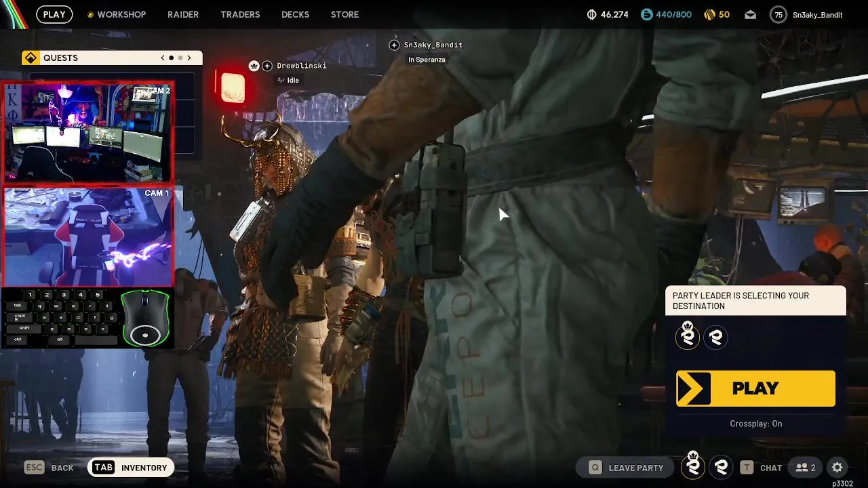Click the keyboard overlay graphic
The image size is (868, 488).
pyautogui.click(x=60, y=317)
